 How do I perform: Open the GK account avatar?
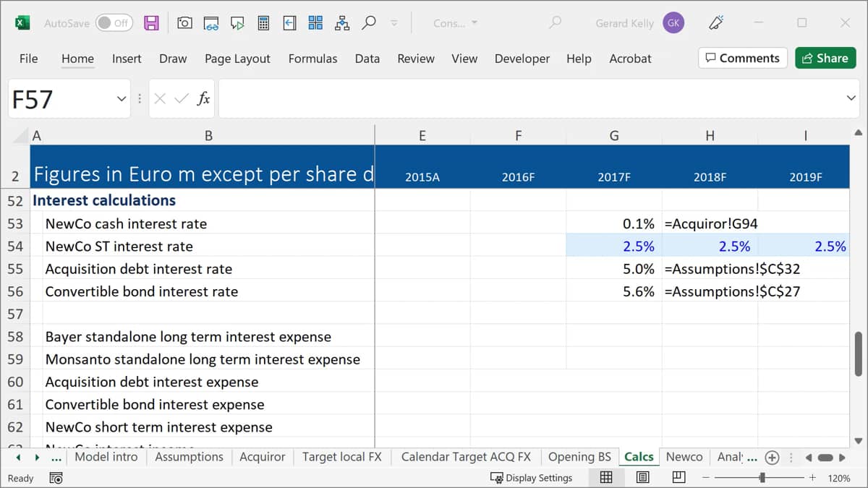coord(673,23)
